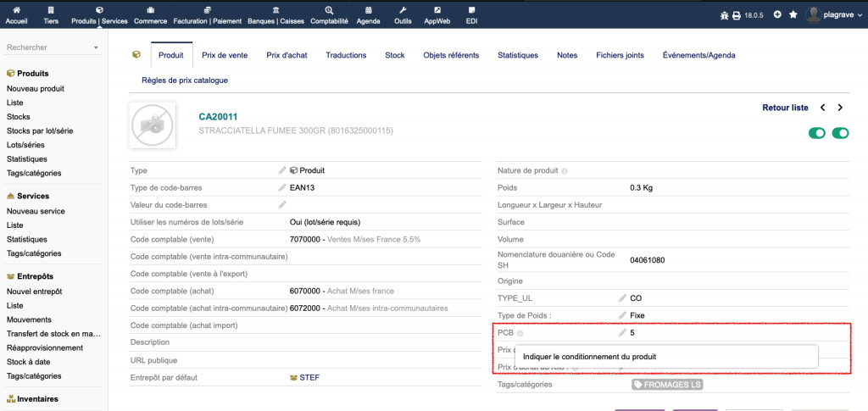
Task: Click Nouveau service in sidebar
Action: pos(36,211)
